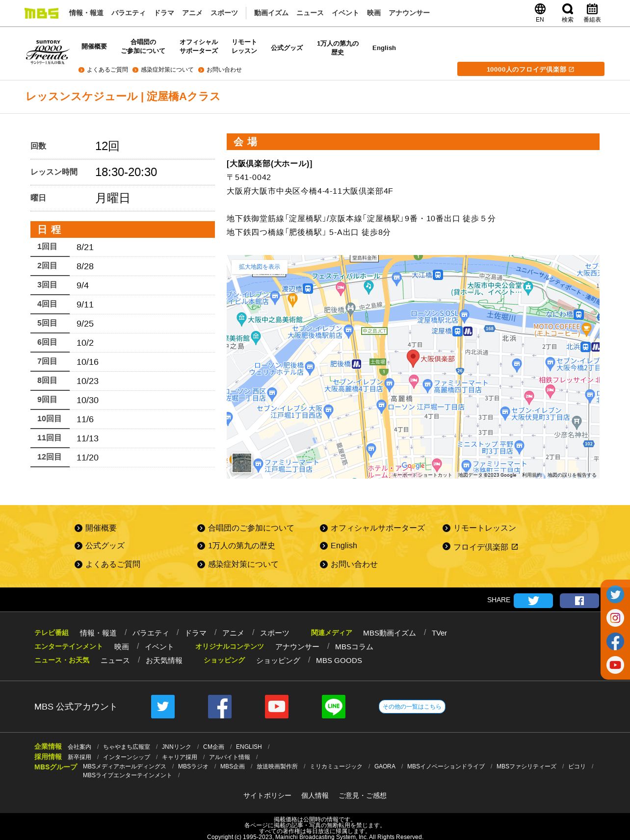Click 肥後橋 subway station icon on map
The image size is (630, 840).
357,364
